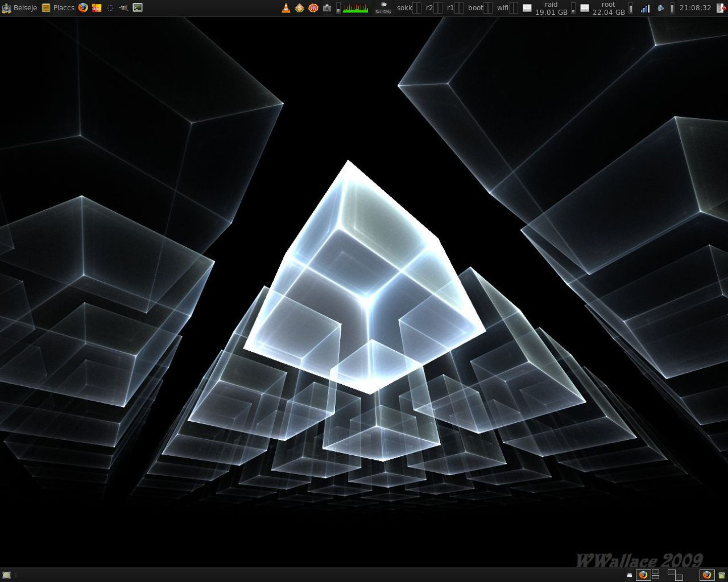Launch GIMP from the top panel

tap(124, 8)
